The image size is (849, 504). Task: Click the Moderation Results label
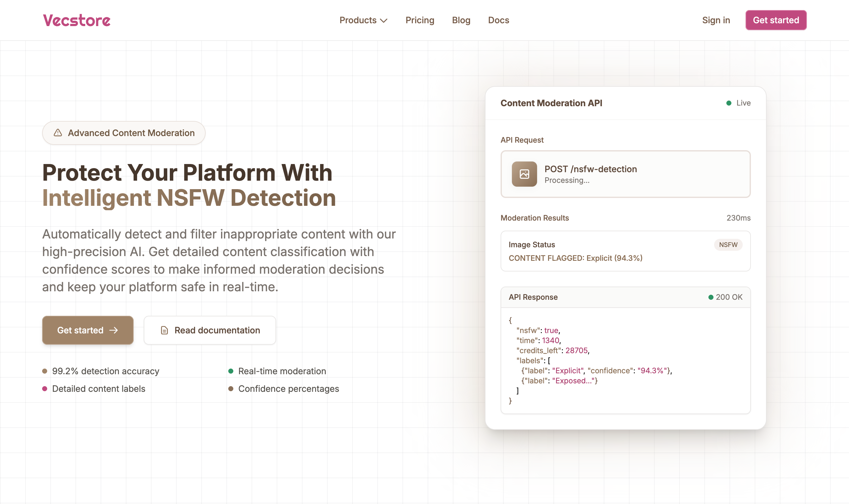click(x=534, y=218)
